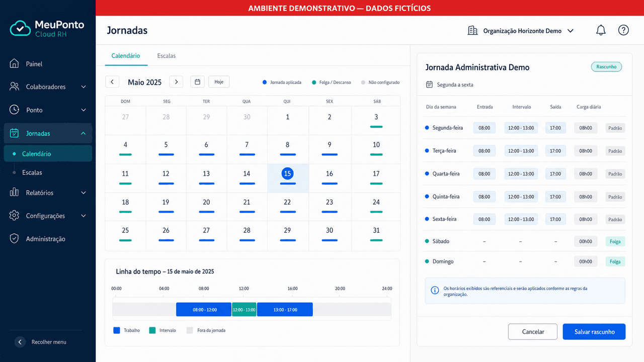Click the Cancelar button
The width and height of the screenshot is (644, 362).
pyautogui.click(x=533, y=332)
